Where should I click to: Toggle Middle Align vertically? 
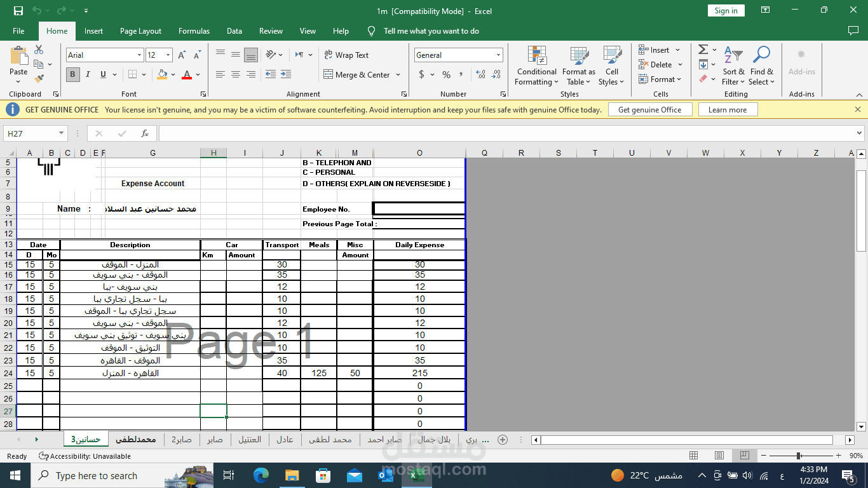[x=236, y=55]
